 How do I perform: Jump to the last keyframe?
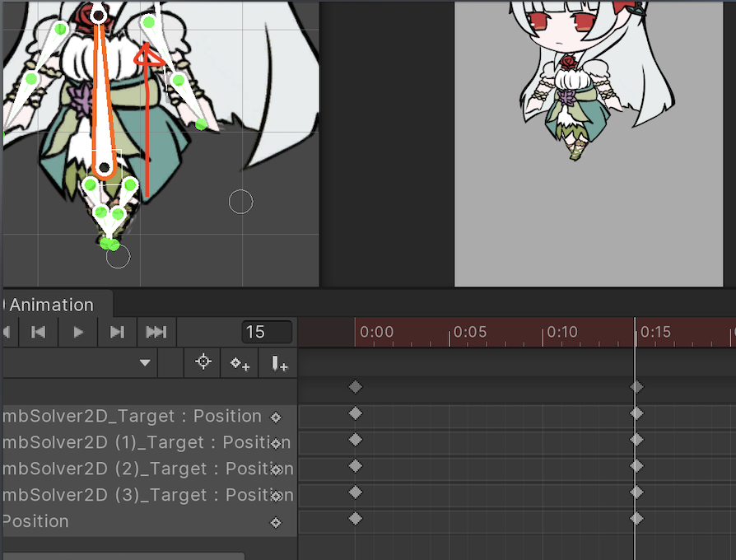tap(156, 333)
